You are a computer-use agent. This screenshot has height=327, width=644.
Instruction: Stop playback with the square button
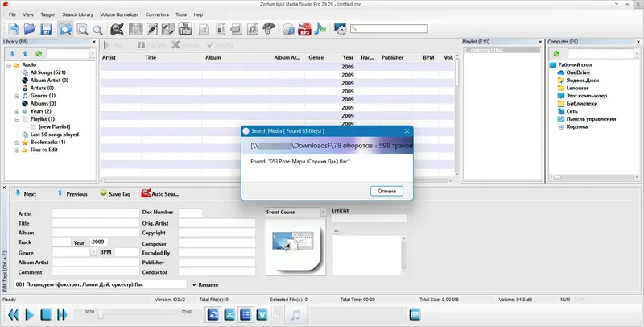(46, 315)
